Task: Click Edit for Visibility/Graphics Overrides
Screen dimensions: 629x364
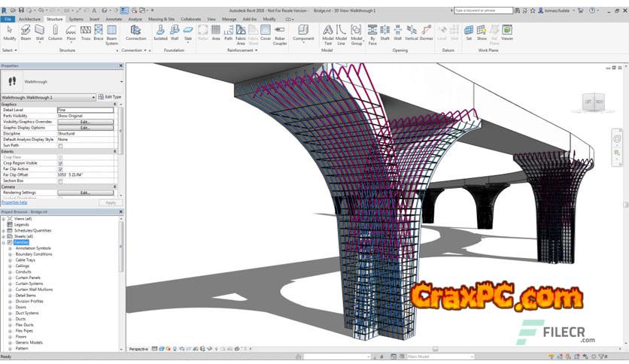Action: (x=85, y=121)
